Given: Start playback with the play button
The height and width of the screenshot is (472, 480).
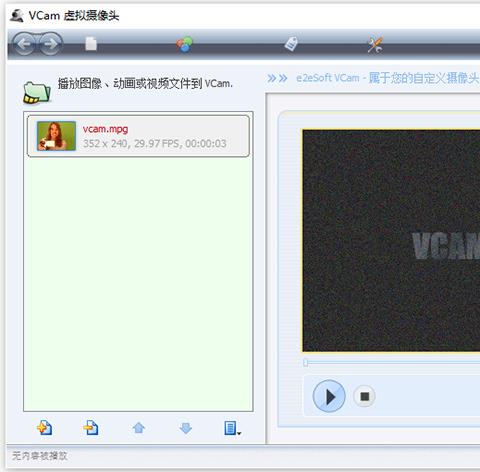Looking at the screenshot, I should point(329,396).
